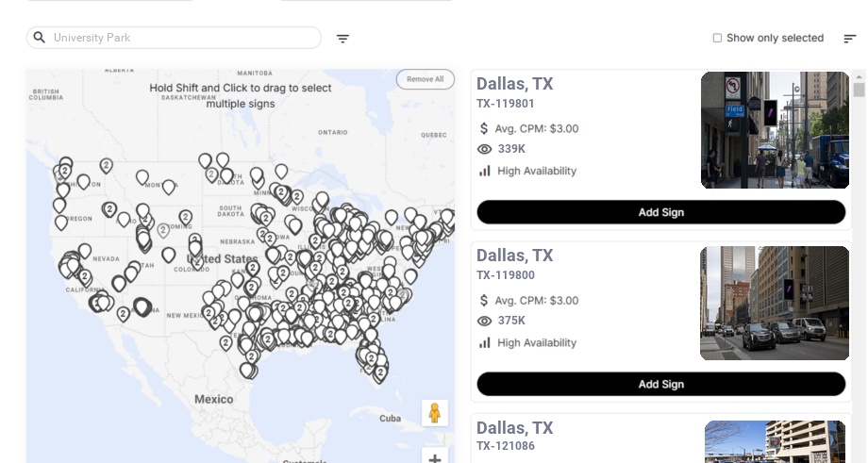Open the TX-121086 sign photo thumbnail
Viewport: 868px width, 463px height.
775,442
